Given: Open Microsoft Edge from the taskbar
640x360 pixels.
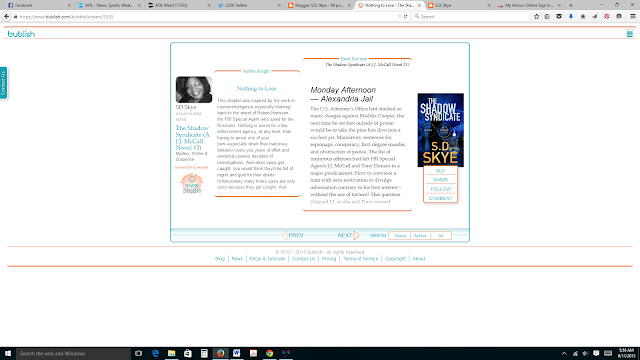Looking at the screenshot, I should 156,353.
